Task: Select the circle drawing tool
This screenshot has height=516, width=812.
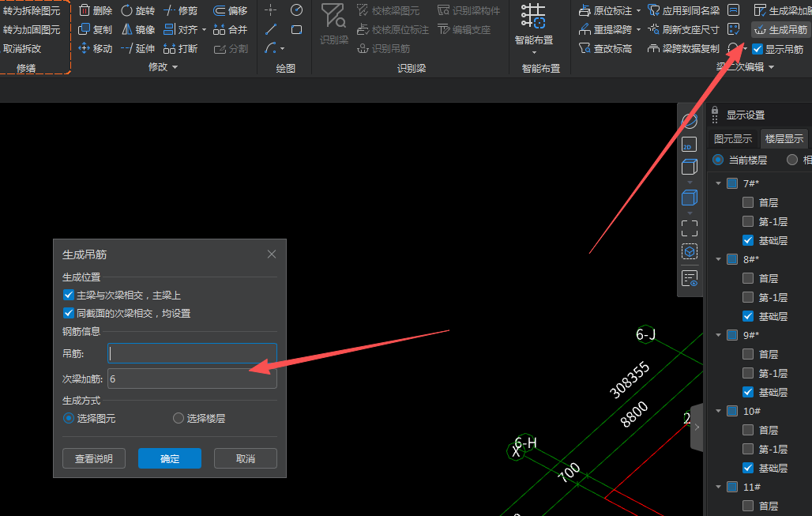Action: 296,9
